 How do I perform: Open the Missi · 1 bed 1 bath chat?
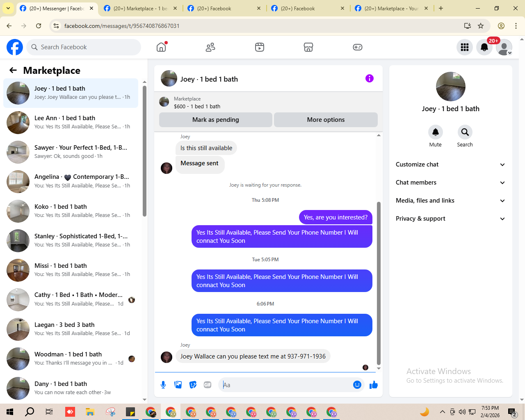point(71,270)
